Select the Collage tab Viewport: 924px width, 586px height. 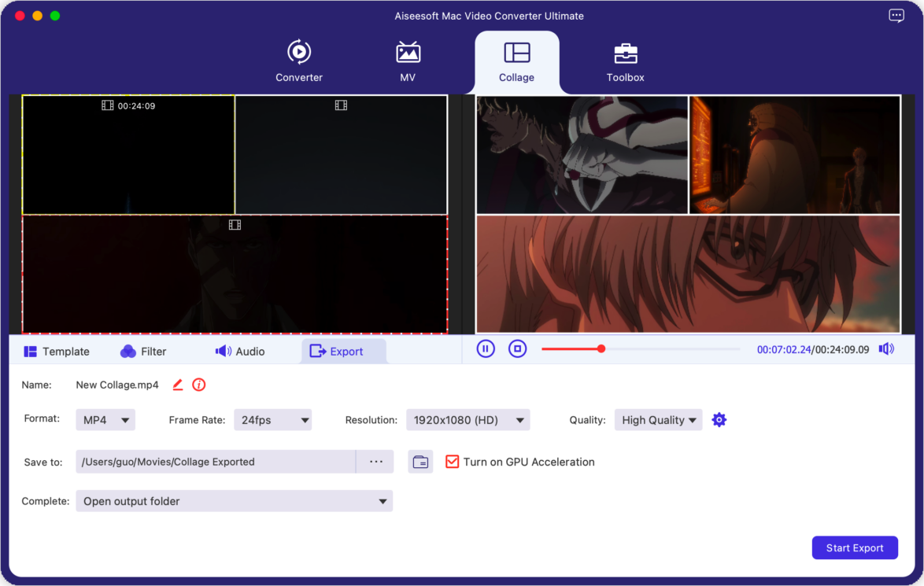517,61
